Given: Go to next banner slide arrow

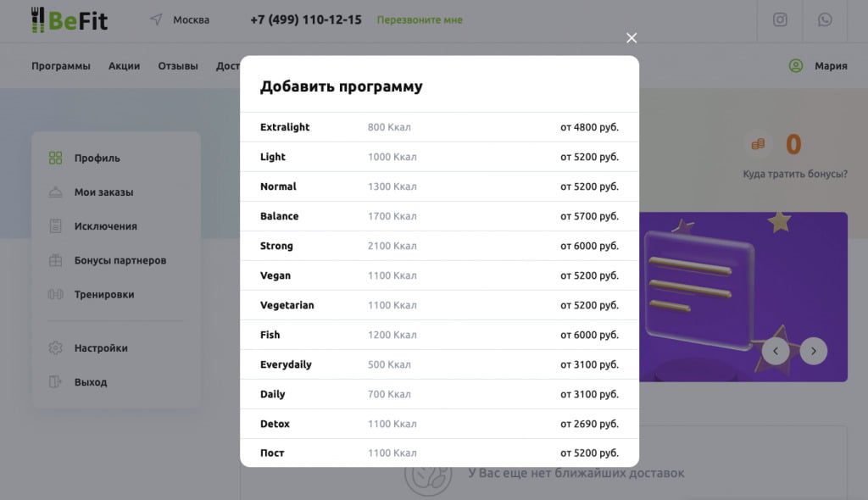Looking at the screenshot, I should point(814,351).
